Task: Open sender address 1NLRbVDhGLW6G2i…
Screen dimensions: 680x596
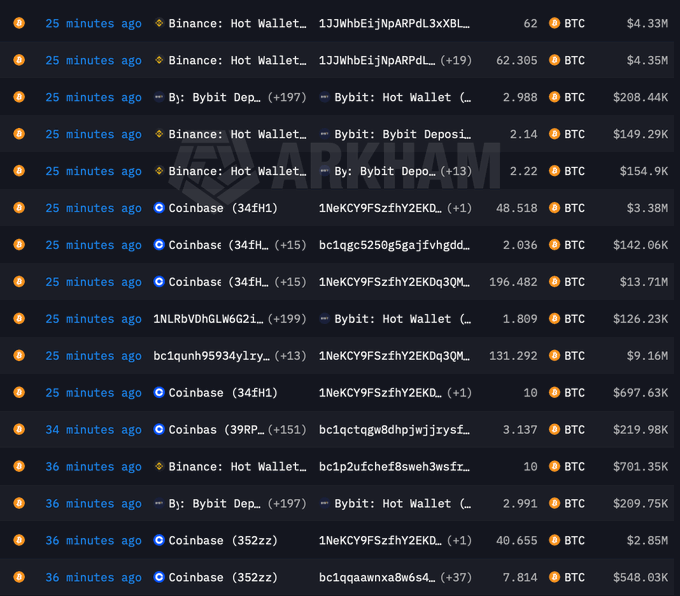Action: coord(208,319)
